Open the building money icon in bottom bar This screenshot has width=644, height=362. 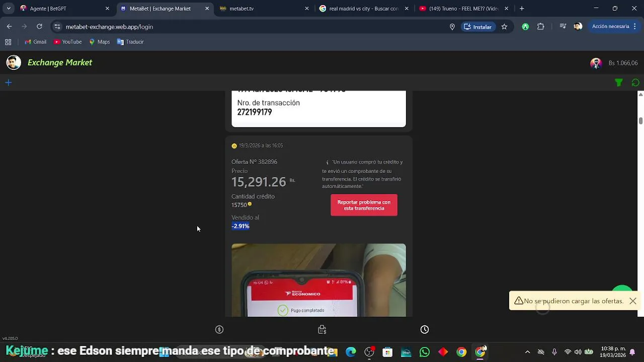coord(322,329)
